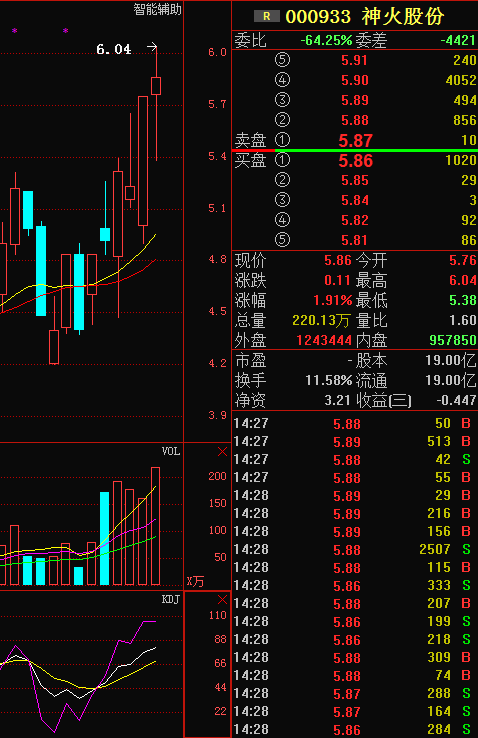Image resolution: width=478 pixels, height=738 pixels.
Task: Select sell level 4 price 5.90
Action: pos(354,80)
